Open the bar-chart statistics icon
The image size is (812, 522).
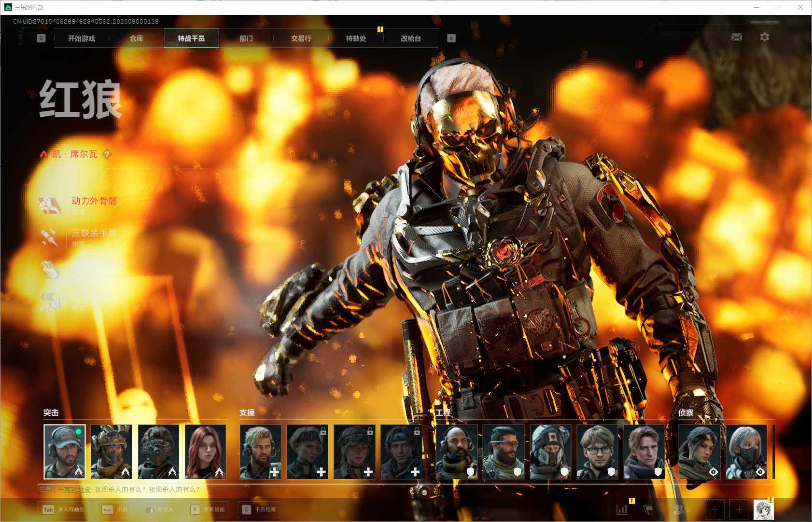pos(622,509)
